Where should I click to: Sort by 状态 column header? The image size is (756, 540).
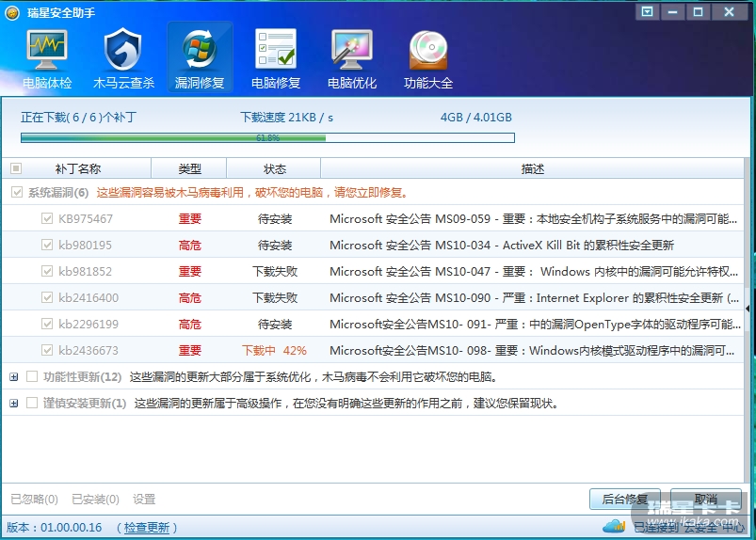[274, 168]
